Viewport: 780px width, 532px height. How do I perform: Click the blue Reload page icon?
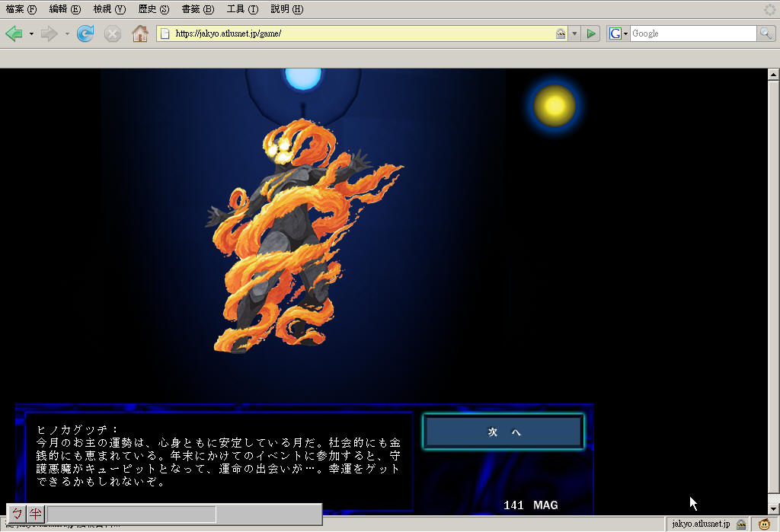pos(85,33)
